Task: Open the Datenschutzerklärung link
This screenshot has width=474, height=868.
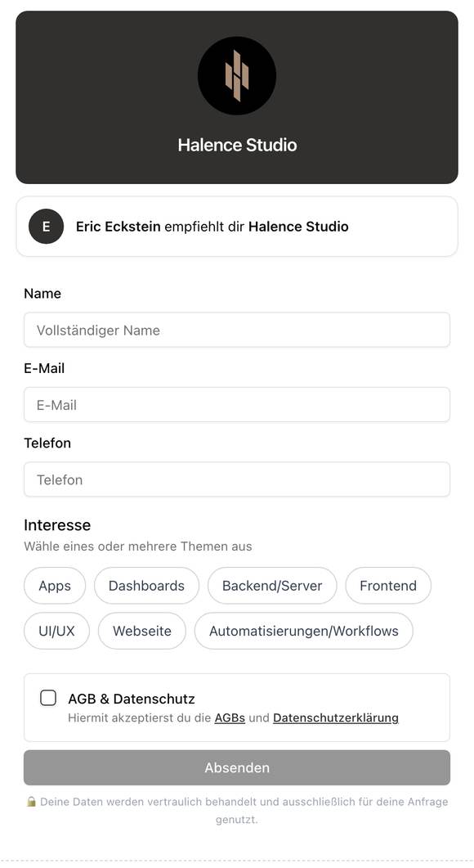Action: point(336,718)
